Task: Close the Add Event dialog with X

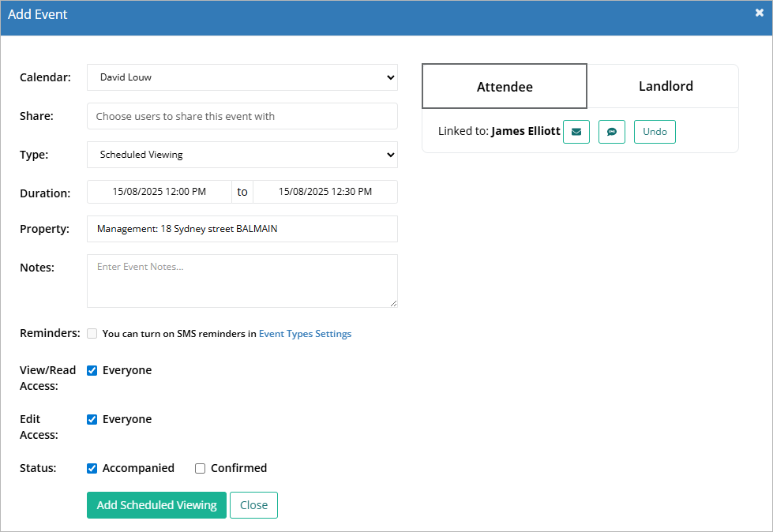Action: [760, 13]
